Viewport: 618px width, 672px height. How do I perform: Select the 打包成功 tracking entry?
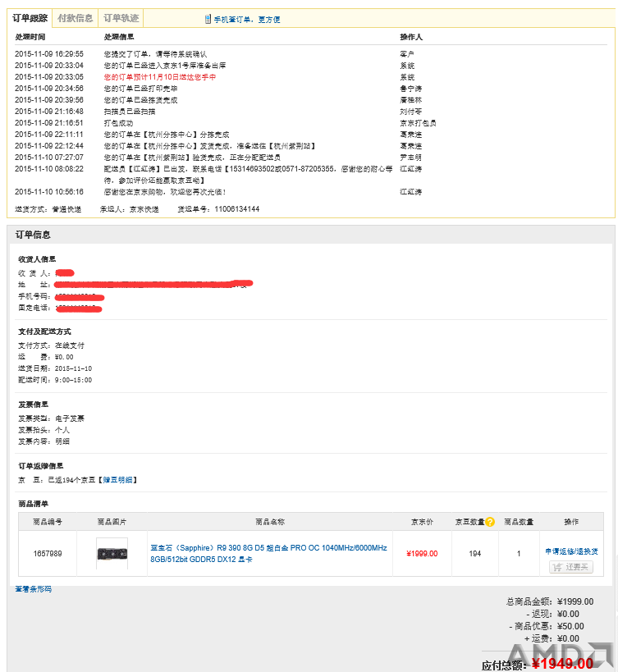pyautogui.click(x=118, y=123)
